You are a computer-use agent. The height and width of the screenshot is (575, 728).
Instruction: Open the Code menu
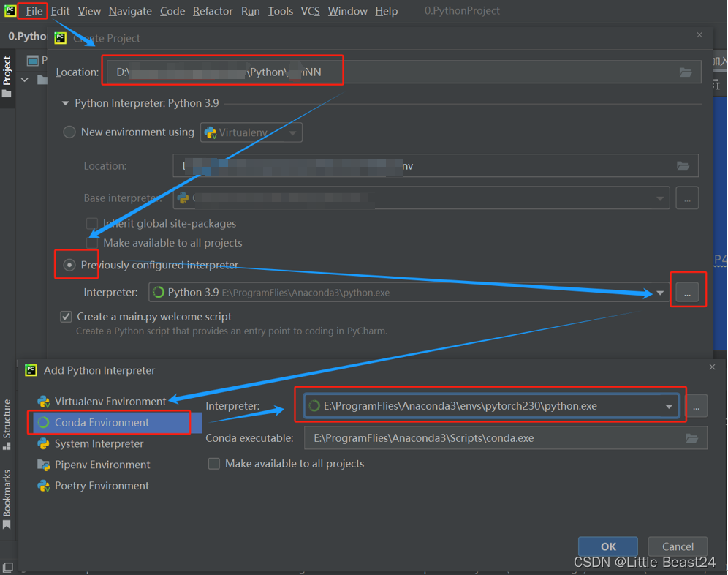172,11
